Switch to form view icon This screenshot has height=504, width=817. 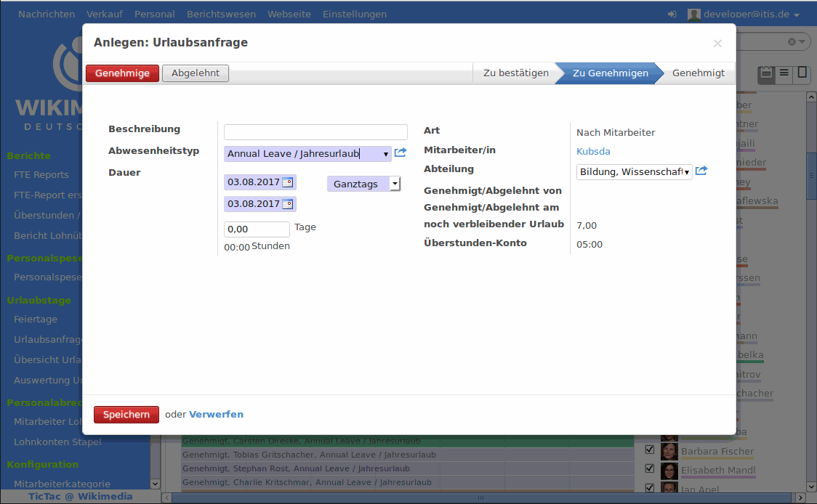(802, 73)
